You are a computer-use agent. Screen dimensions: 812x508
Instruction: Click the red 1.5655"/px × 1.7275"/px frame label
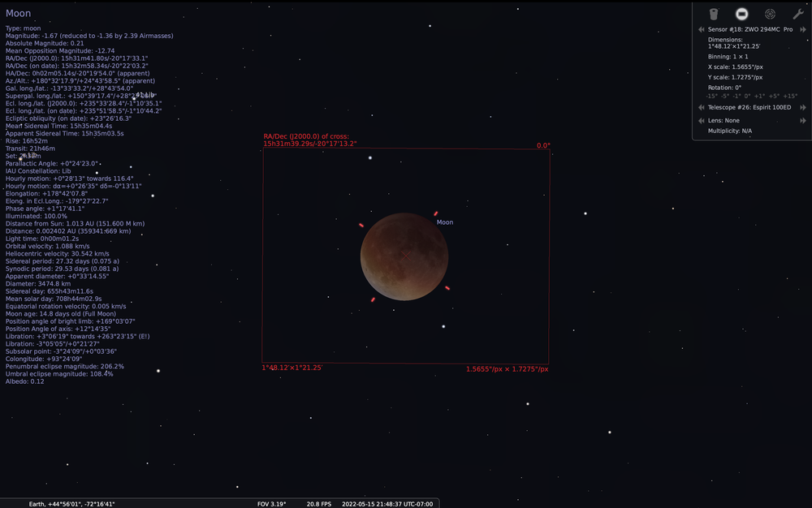coord(507,369)
